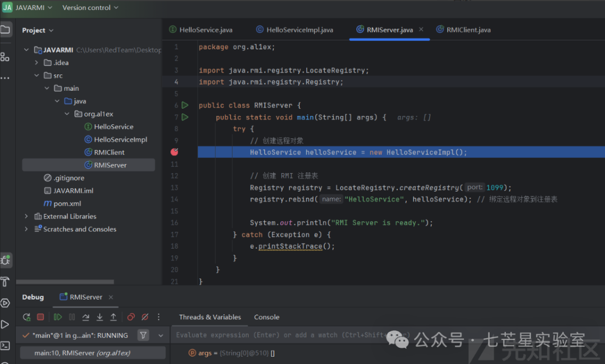
Task: Open .gitignore file
Action: click(x=64, y=178)
